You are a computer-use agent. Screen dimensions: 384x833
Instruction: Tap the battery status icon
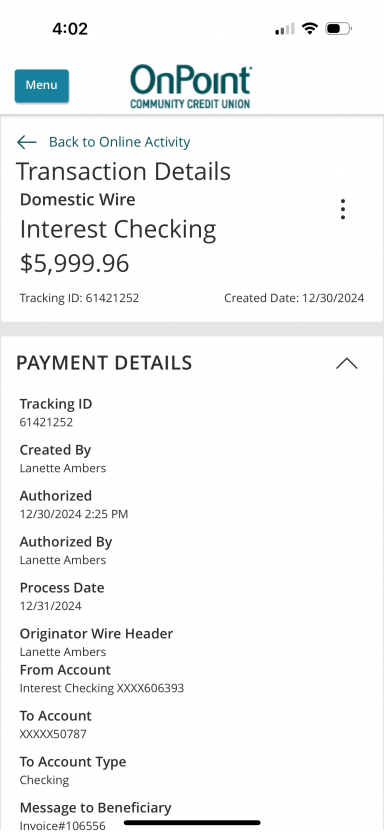(339, 28)
